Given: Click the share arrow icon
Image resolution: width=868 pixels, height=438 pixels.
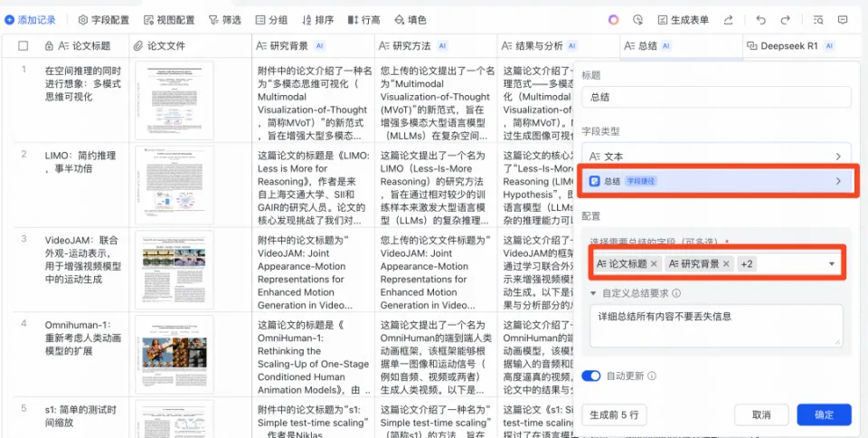Looking at the screenshot, I should click(x=729, y=20).
